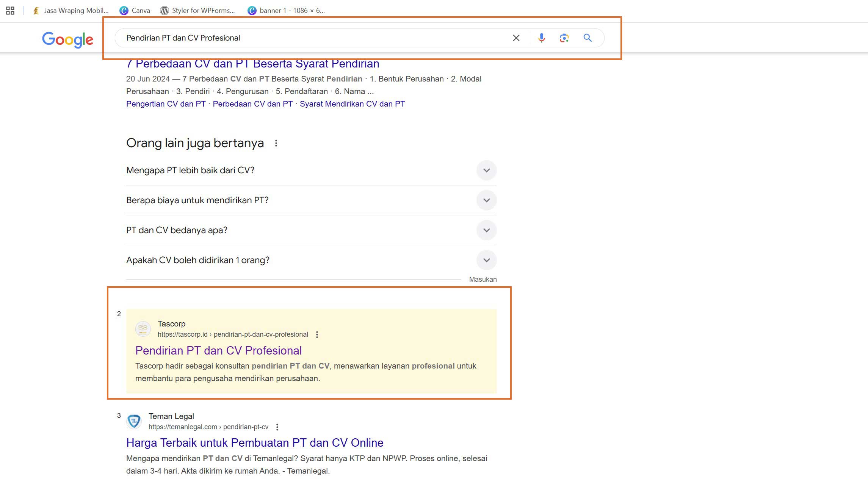Start voice search with microphone icon
868x488 pixels.
(541, 38)
